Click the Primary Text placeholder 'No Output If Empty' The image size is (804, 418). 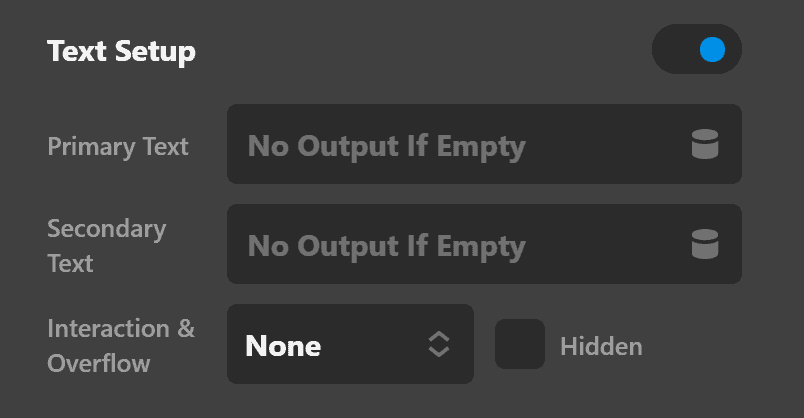[387, 147]
